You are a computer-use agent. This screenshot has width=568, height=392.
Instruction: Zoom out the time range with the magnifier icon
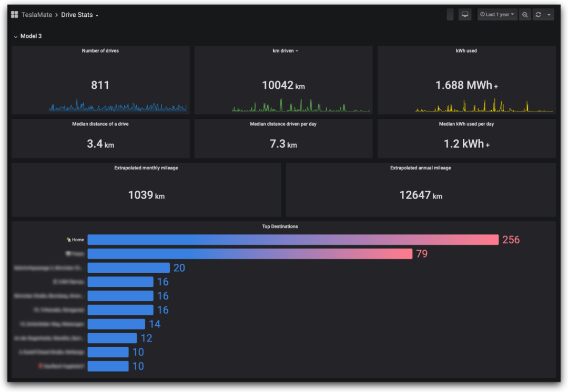(525, 14)
